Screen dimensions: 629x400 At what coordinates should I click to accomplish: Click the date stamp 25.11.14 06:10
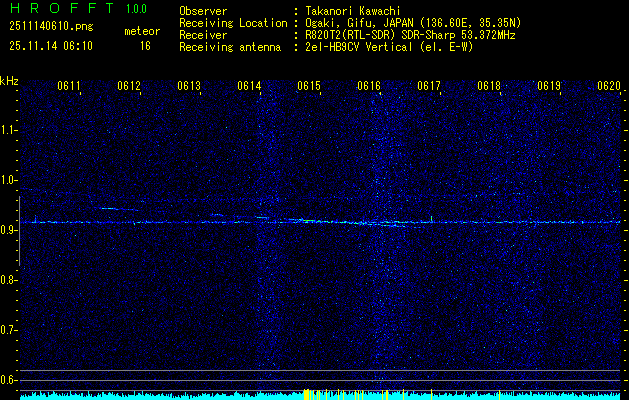click(x=51, y=46)
